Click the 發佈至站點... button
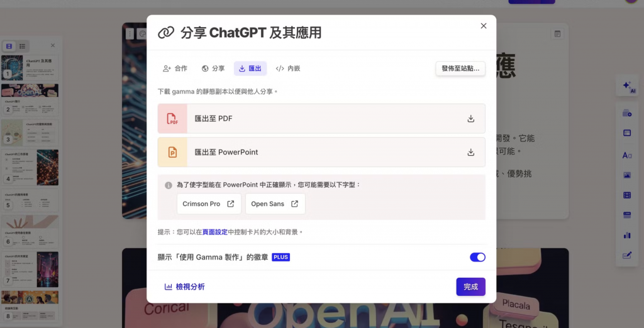 click(x=460, y=68)
